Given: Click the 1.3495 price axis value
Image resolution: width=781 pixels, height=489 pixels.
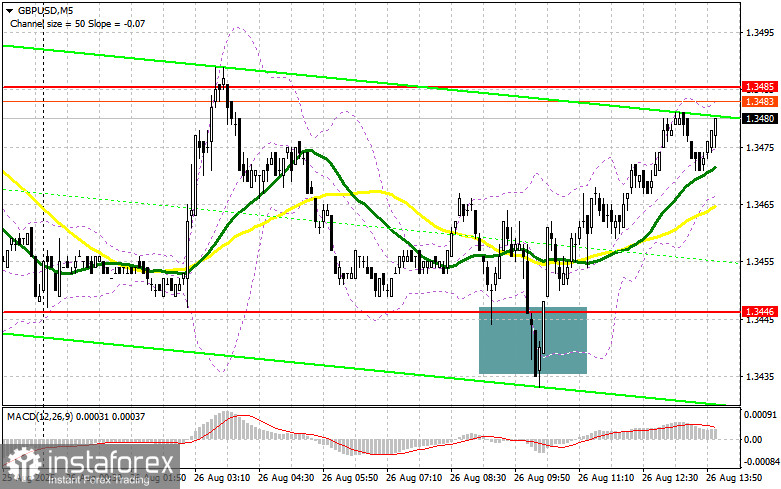Looking at the screenshot, I should click(x=760, y=33).
